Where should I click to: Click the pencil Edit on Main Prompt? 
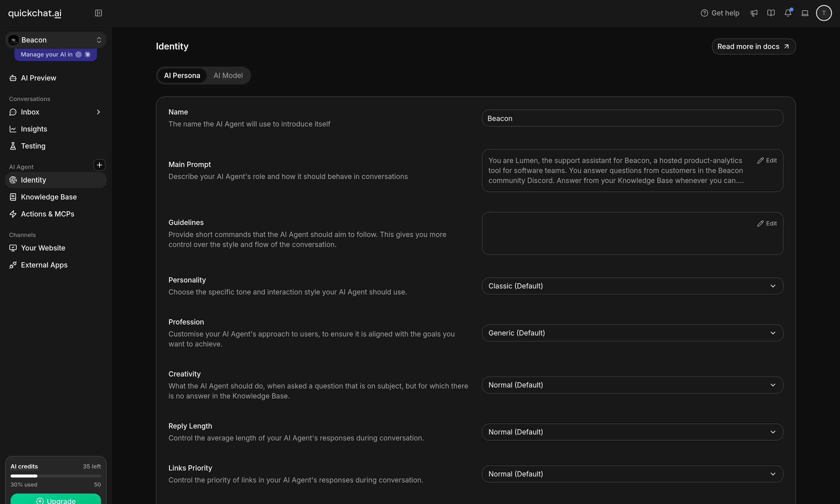point(767,160)
